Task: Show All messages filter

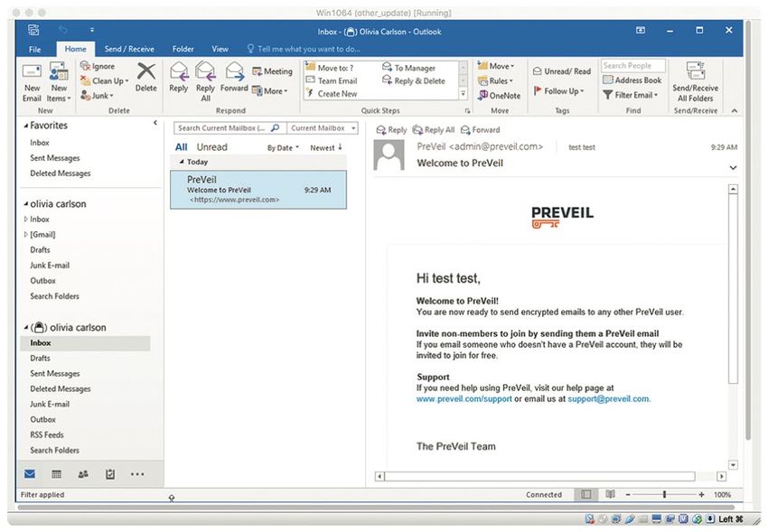Action: 182,147
